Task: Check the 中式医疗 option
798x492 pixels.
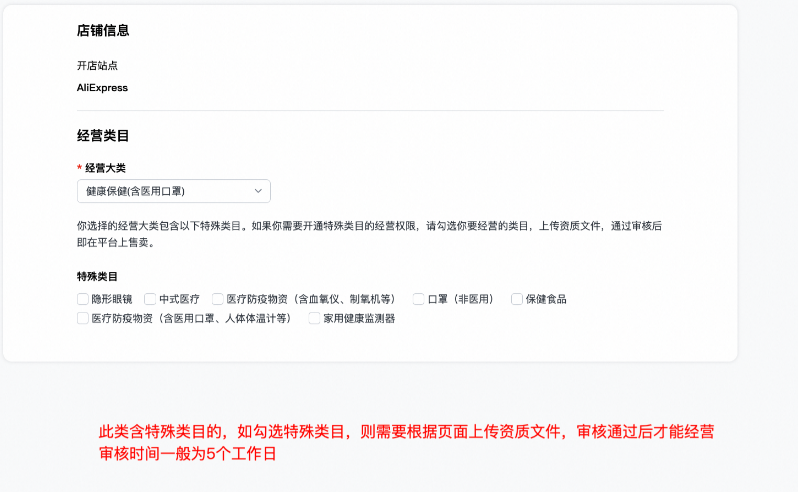Action: point(150,299)
